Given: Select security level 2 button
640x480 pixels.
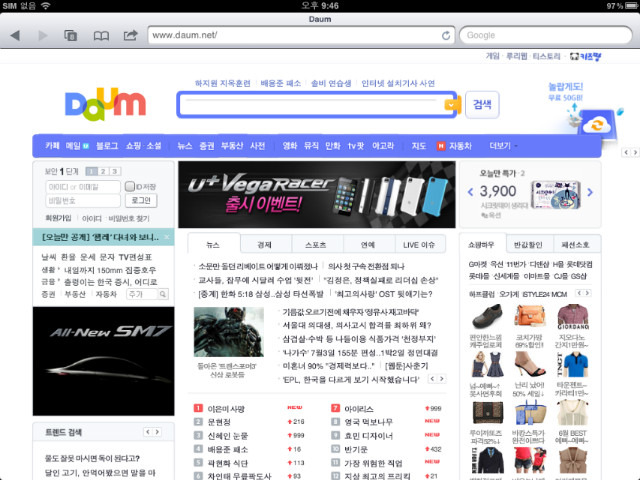Looking at the screenshot, I should pos(103,171).
